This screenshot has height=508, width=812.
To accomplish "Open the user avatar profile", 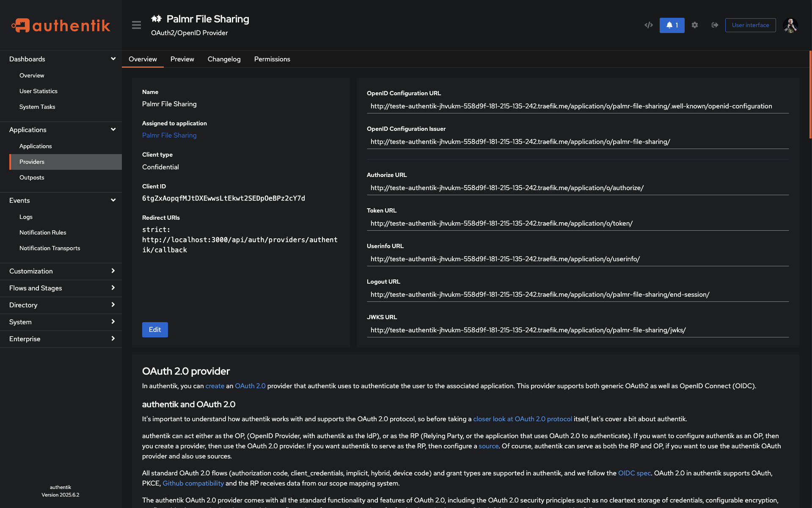I will click(790, 25).
